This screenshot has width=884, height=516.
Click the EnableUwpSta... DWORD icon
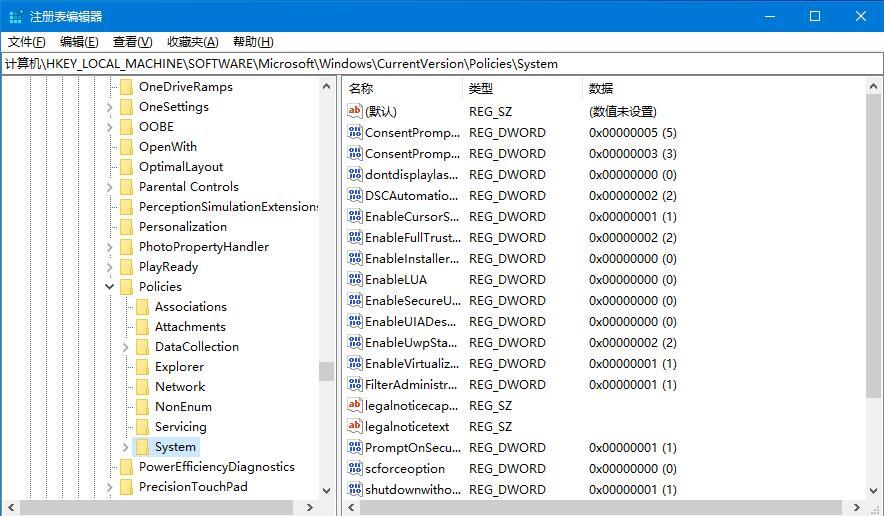point(355,342)
